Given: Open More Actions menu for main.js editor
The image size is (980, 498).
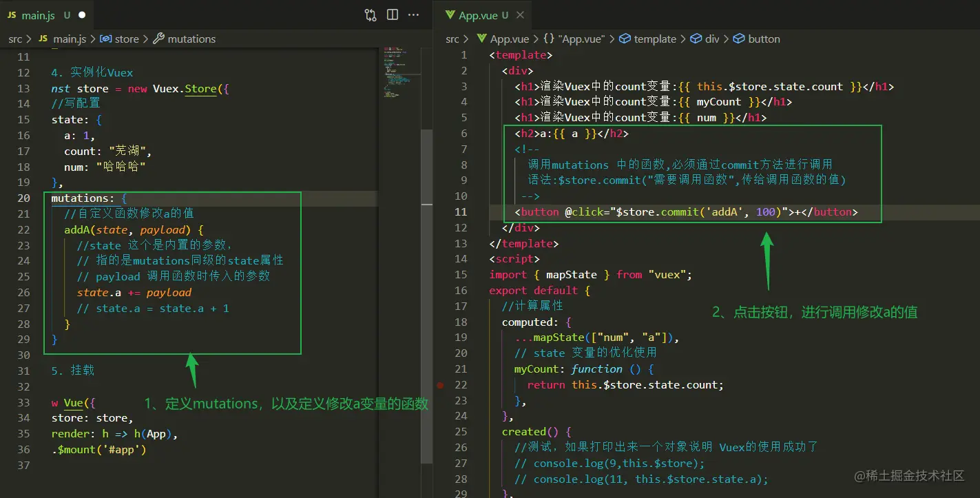Looking at the screenshot, I should pos(413,14).
